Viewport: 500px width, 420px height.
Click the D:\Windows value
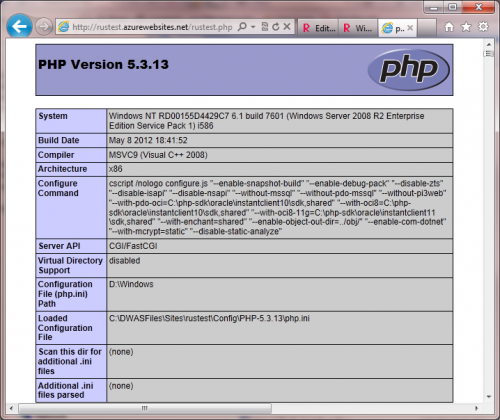[x=131, y=284]
